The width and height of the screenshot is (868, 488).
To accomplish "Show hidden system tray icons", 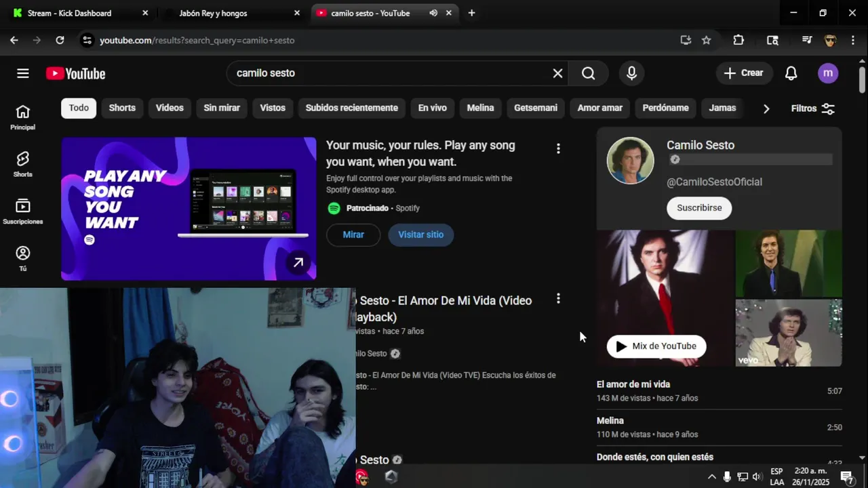I will [711, 476].
